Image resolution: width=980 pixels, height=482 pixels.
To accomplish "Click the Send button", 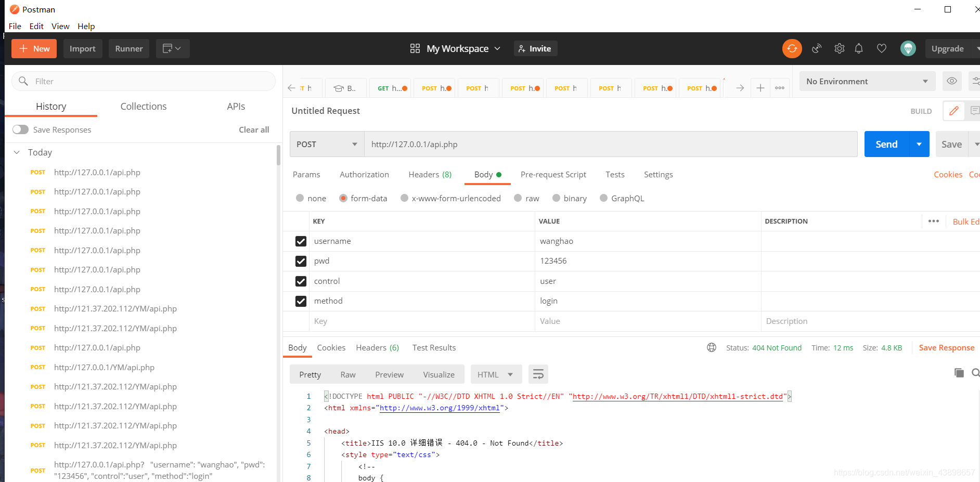I will 886,144.
